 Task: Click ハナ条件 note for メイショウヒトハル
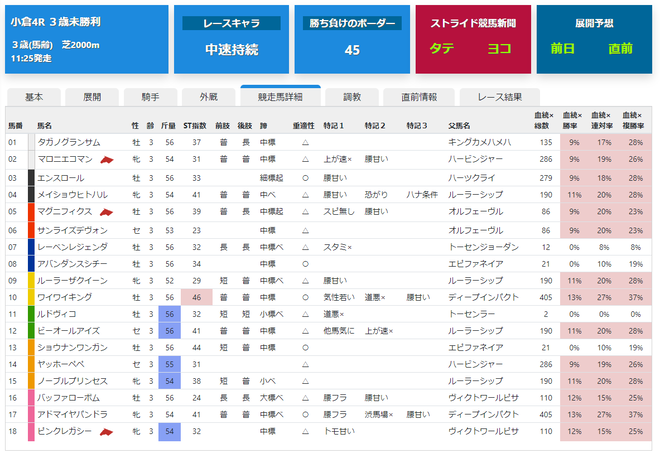point(422,195)
